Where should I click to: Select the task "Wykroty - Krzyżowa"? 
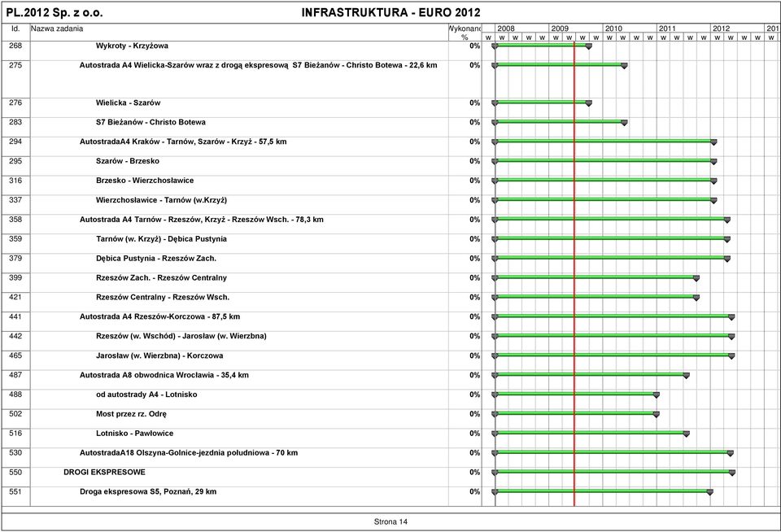(132, 46)
